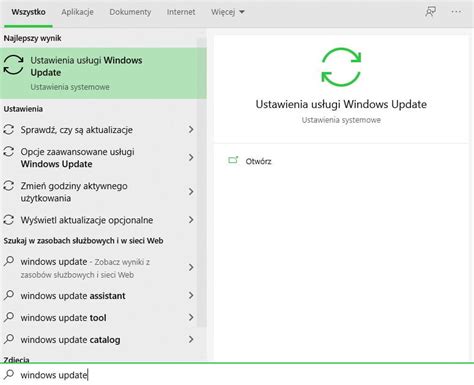Click Ustawienia systemowe subtitle in preview pane

(x=341, y=120)
